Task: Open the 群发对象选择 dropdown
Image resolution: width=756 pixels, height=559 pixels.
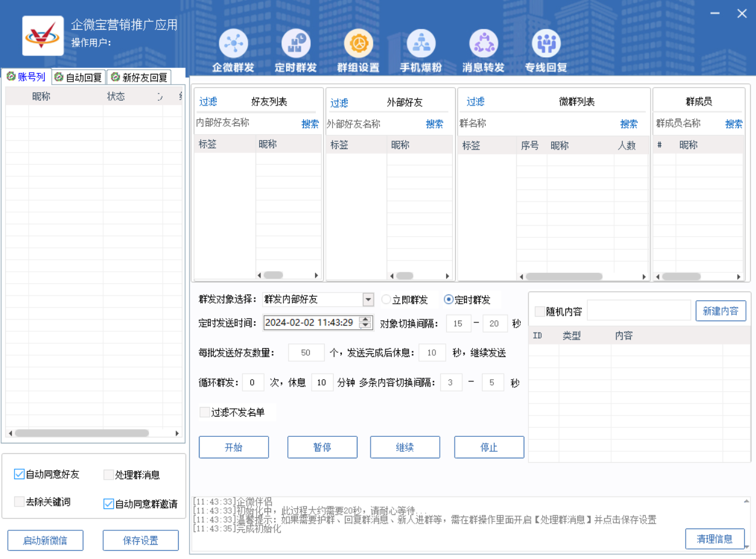Action: click(x=368, y=300)
